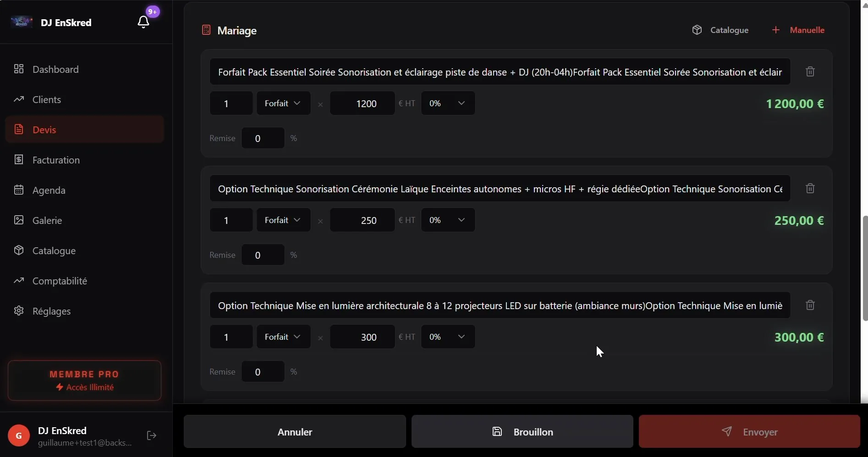This screenshot has height=457, width=868.
Task: Click the 1 200,00 € line total
Action: [795, 104]
